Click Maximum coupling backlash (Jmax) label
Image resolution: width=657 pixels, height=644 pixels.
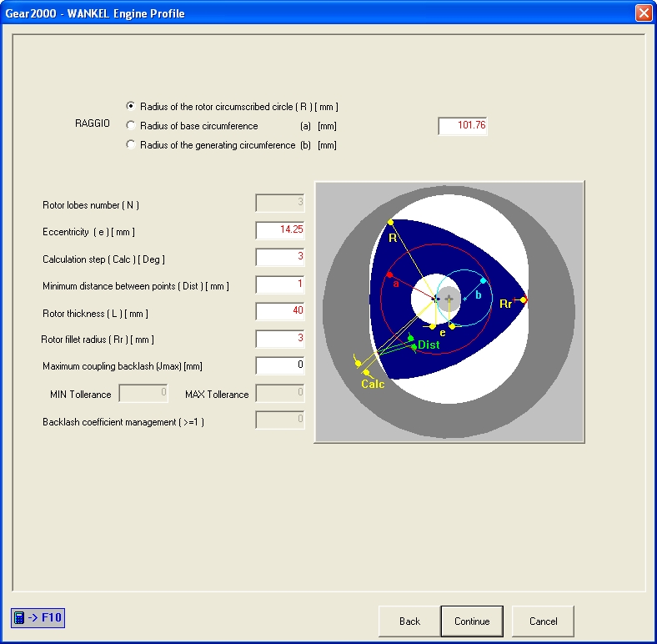pyautogui.click(x=123, y=366)
